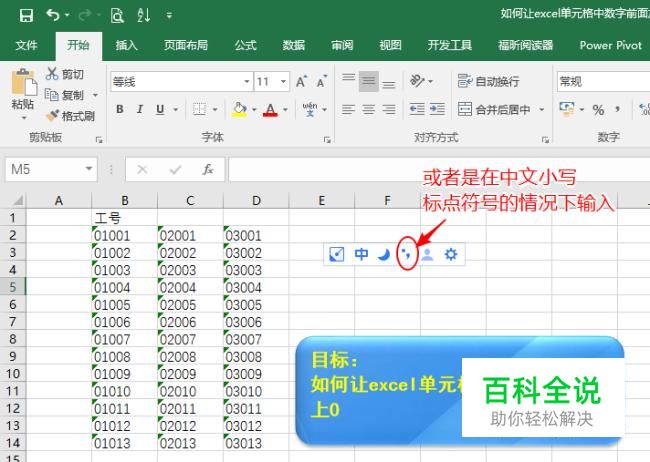Click the Sort A to Z icon

[143, 15]
